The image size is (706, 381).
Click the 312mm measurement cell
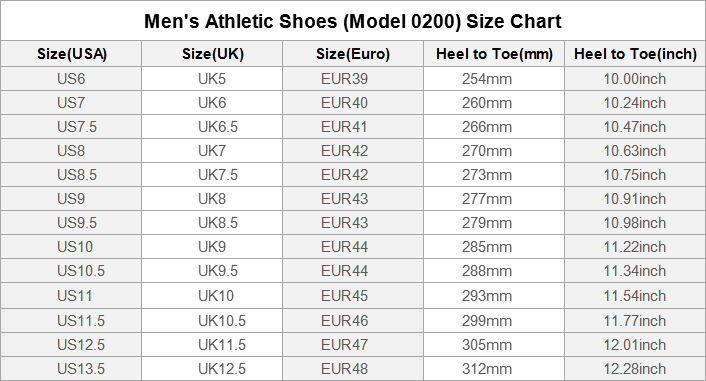click(x=494, y=369)
